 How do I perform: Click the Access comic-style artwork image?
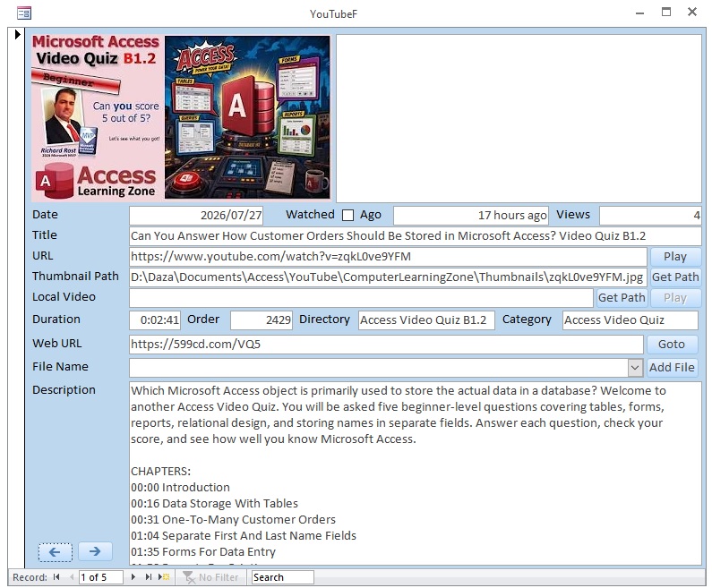click(x=247, y=117)
